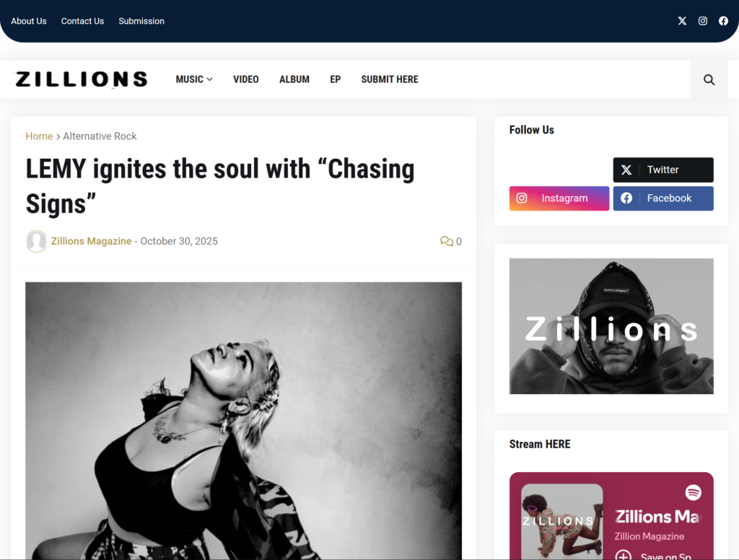The width and height of the screenshot is (739, 560).
Task: Open the VIDEO menu item
Action: click(x=246, y=79)
